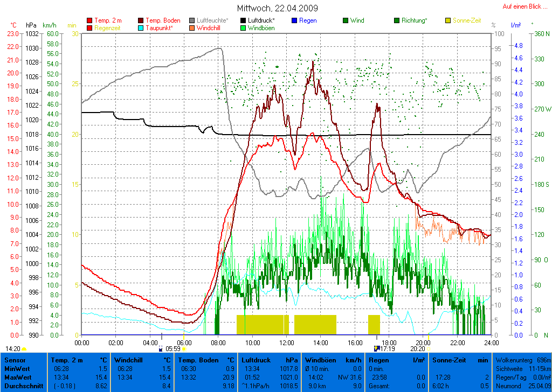Click the blue Regen legend square
This screenshot has height=392, width=552.
[x=294, y=21]
